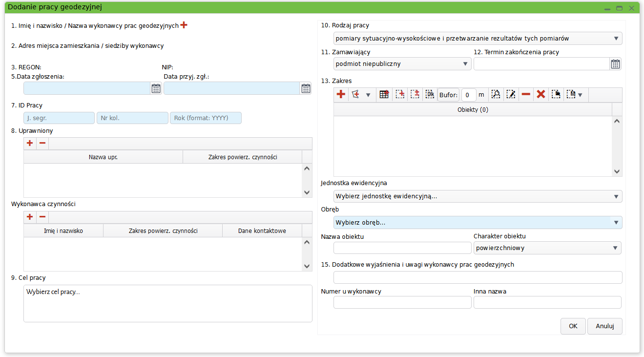Click the table icon in Zakres toolbar

coord(384,95)
